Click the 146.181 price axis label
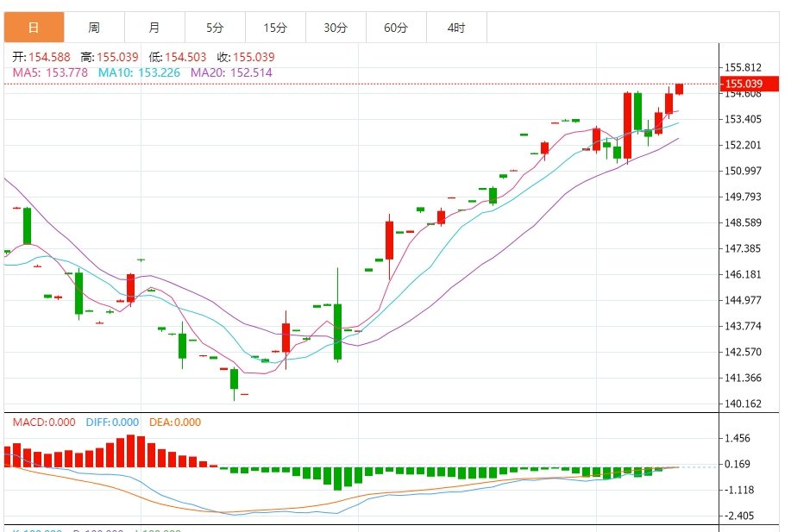791x532 pixels. point(743,275)
